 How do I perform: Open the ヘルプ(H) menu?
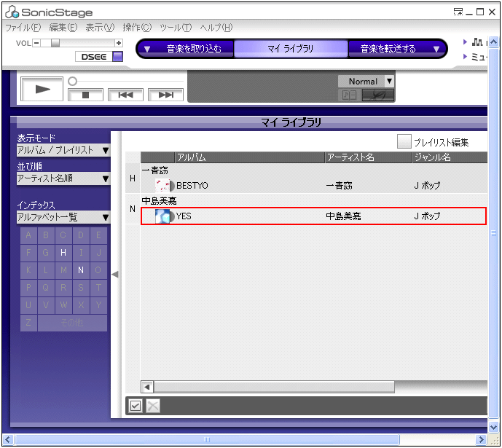216,28
